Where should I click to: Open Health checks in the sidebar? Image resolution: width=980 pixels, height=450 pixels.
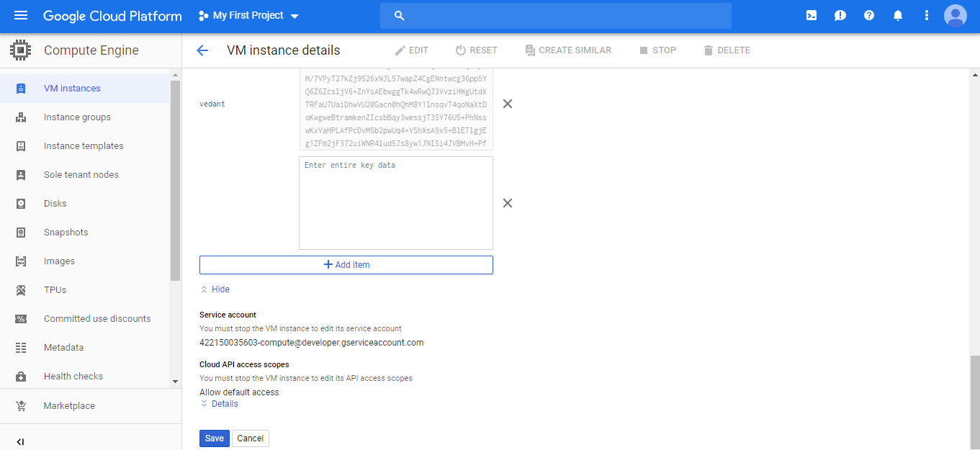point(85,377)
